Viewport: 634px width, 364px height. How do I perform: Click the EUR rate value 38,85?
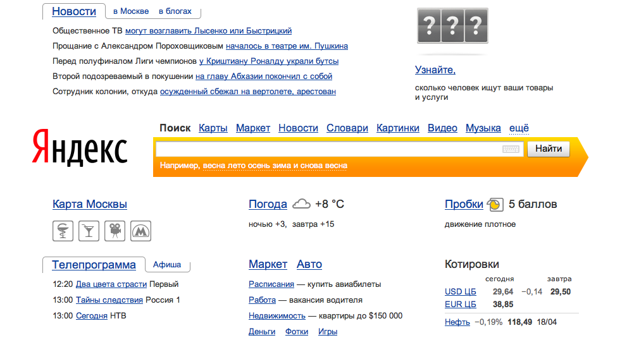tap(503, 304)
